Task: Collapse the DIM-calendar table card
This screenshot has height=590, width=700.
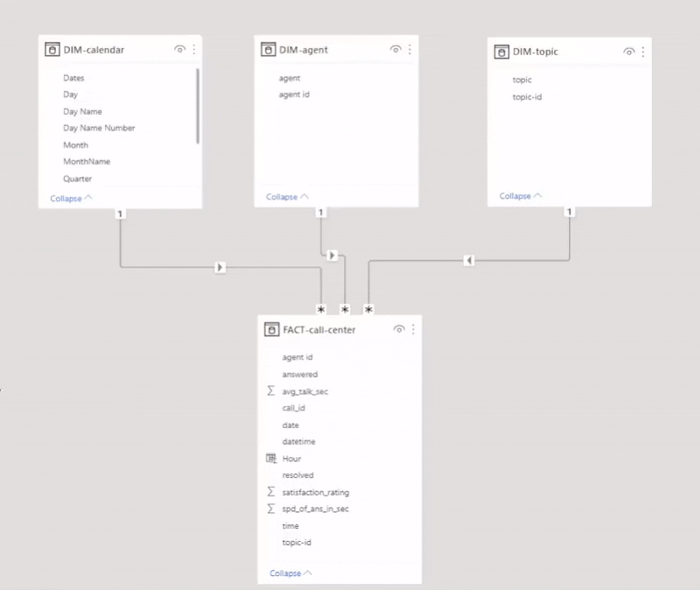Action: (71, 199)
